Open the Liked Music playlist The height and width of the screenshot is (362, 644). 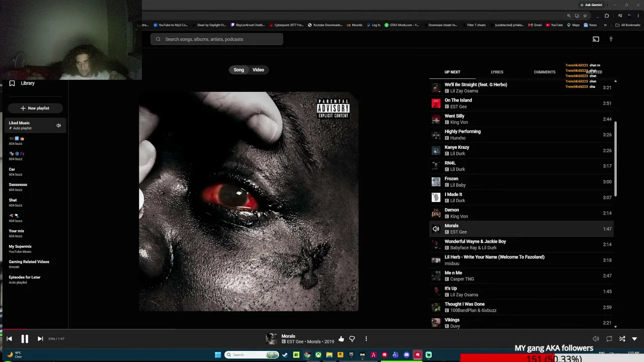[x=35, y=125]
